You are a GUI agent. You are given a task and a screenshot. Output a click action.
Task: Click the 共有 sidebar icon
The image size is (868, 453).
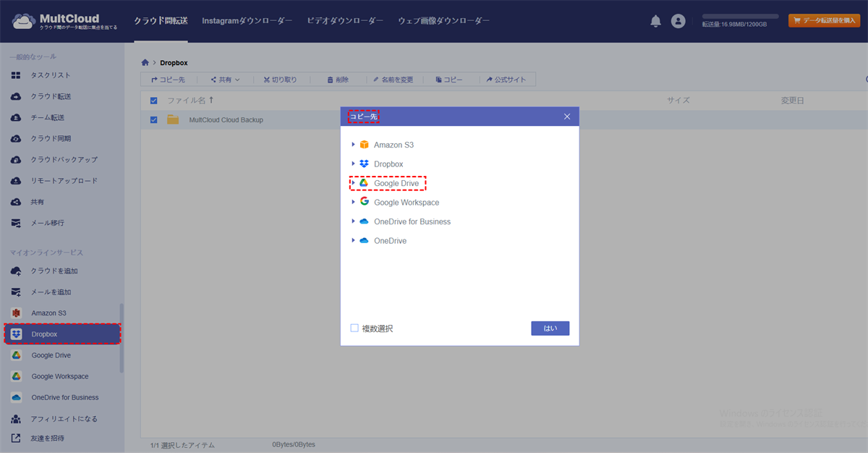click(x=16, y=202)
